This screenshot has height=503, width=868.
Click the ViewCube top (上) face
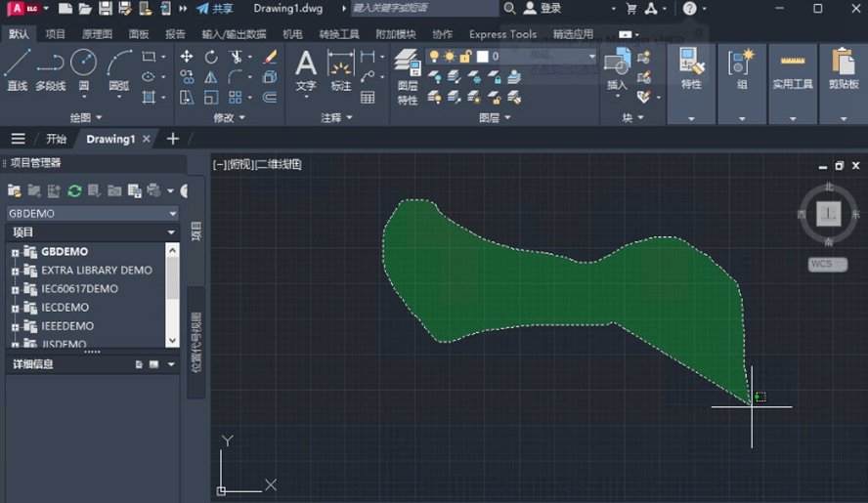(x=829, y=214)
